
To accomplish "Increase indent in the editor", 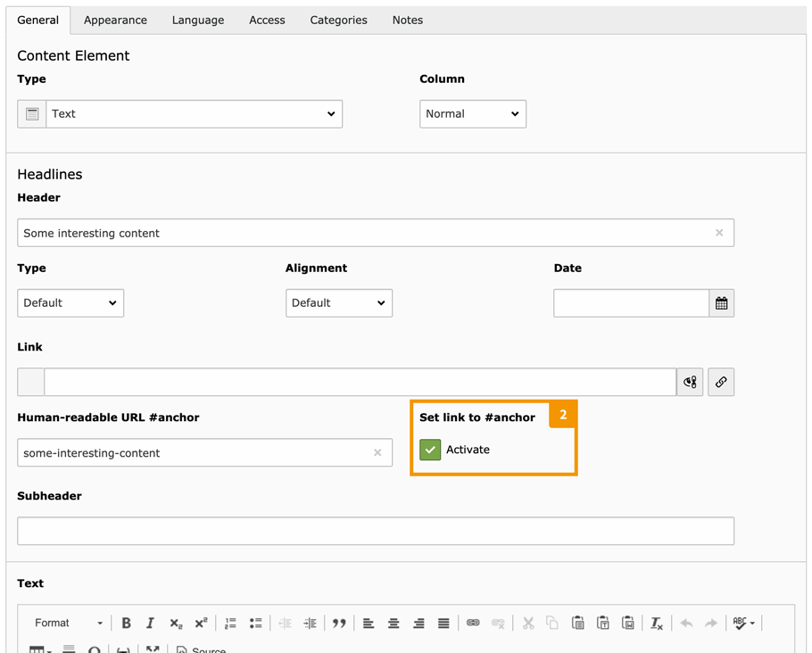I will [x=310, y=623].
